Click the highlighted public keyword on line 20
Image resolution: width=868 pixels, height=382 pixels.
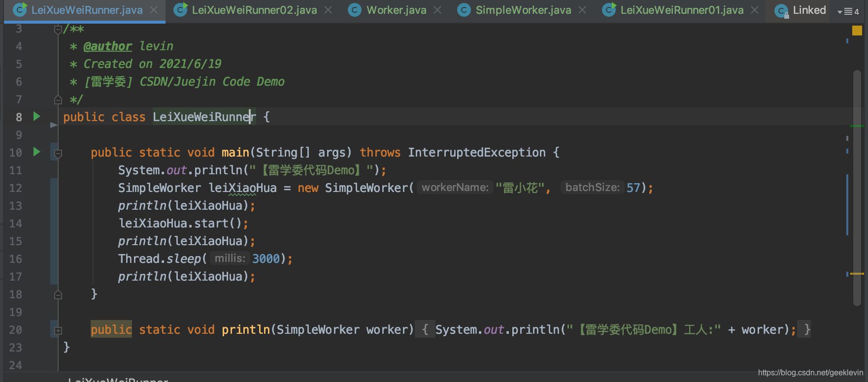coord(111,329)
